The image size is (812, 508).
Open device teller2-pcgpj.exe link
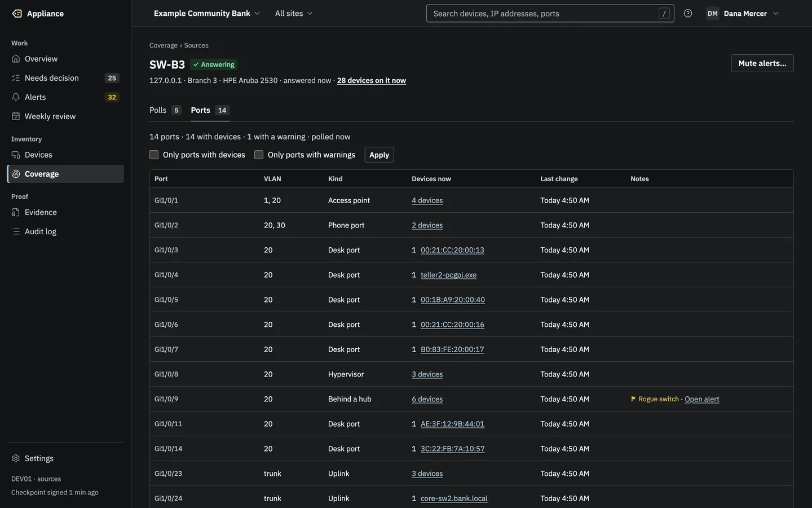point(448,275)
